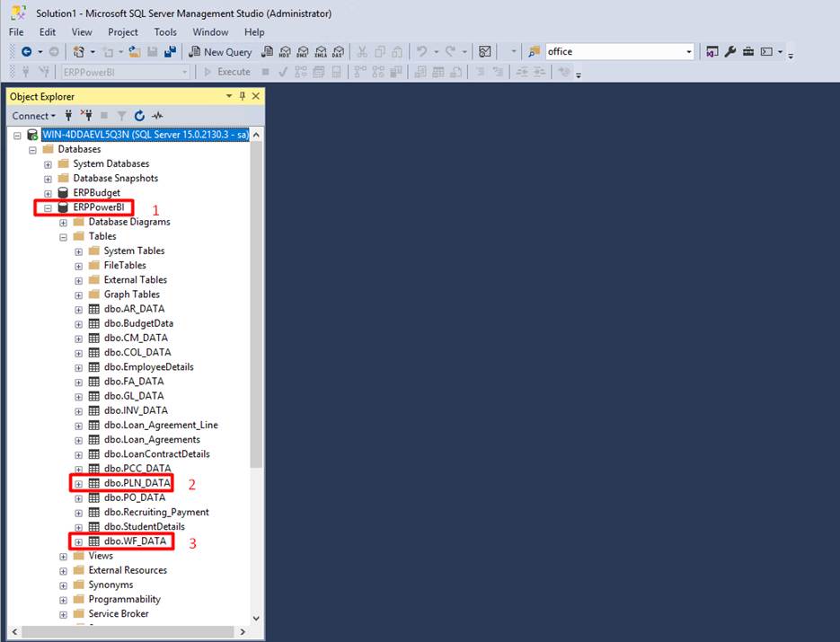This screenshot has width=840, height=642.
Task: Collapse the Databases folder
Action: point(32,149)
